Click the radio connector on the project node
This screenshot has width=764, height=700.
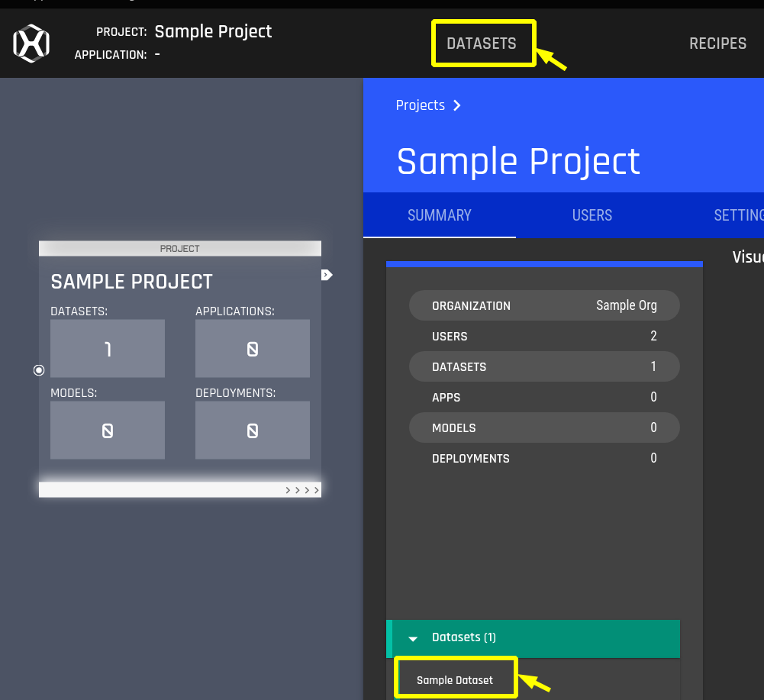(x=39, y=369)
